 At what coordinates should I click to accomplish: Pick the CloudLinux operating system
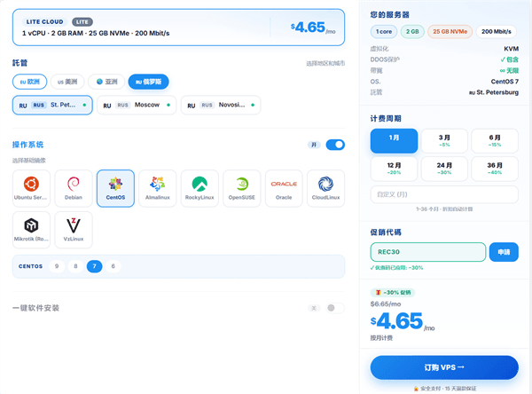coord(325,188)
